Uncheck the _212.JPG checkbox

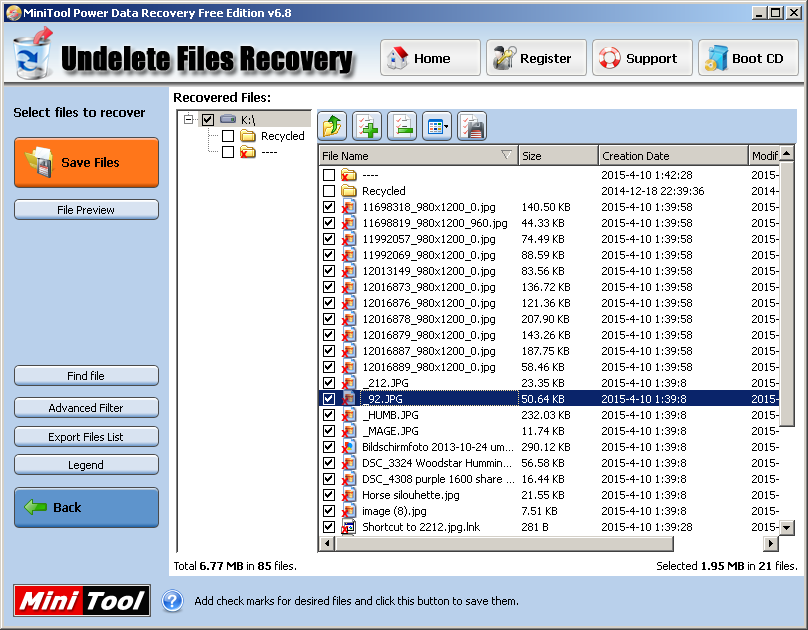tap(329, 383)
